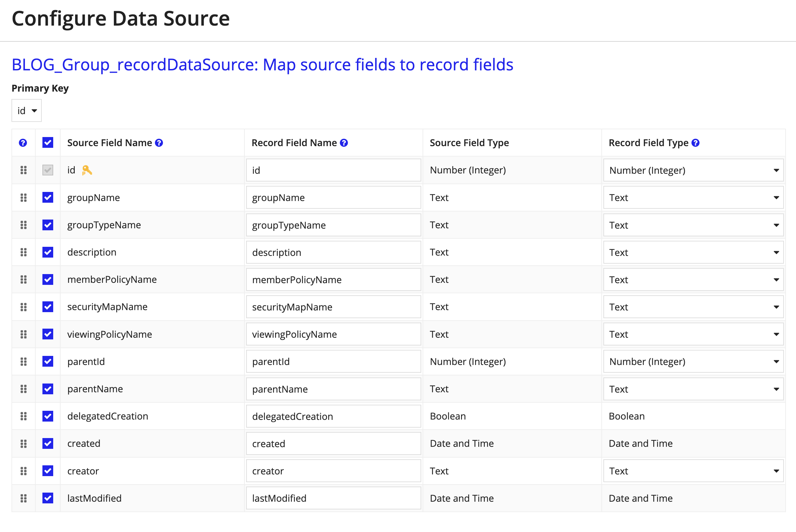Uncheck the delegatedCreation checkbox

[48, 416]
